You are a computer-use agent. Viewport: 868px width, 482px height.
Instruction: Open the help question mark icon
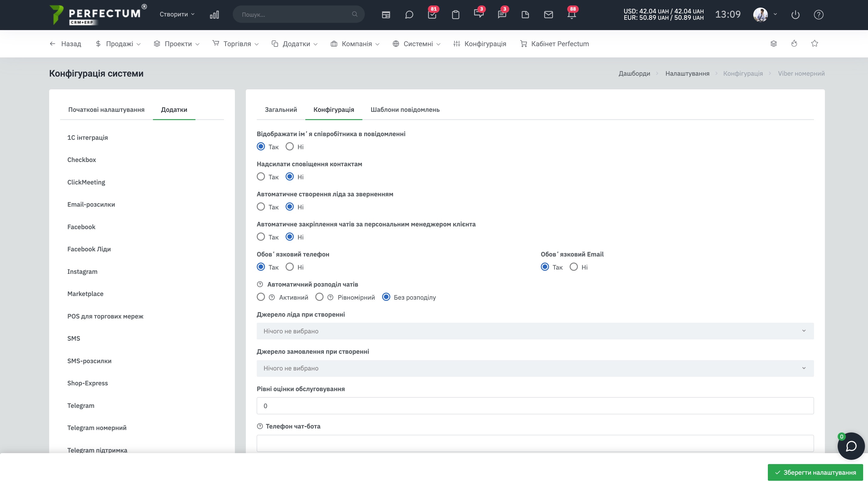click(819, 15)
